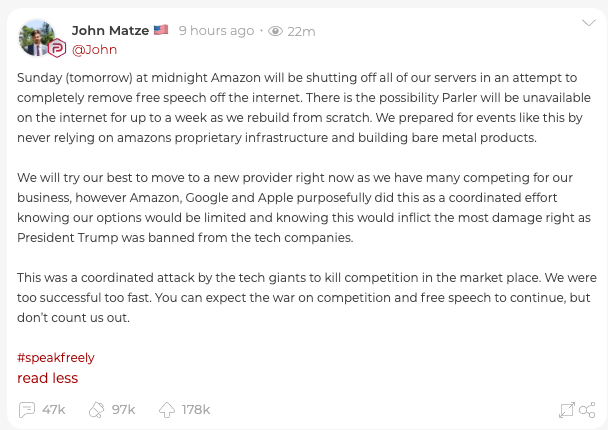608x430 pixels.
Task: Click the echo megaphone icon
Action: point(97,410)
